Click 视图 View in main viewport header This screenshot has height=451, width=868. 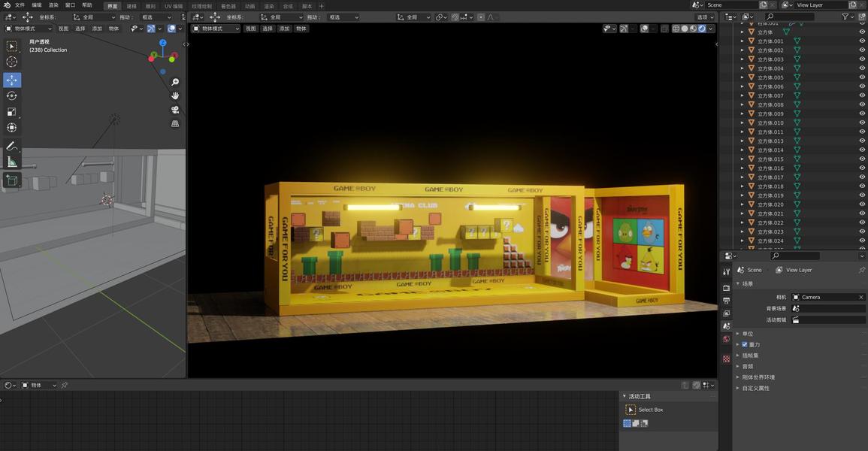coord(251,29)
